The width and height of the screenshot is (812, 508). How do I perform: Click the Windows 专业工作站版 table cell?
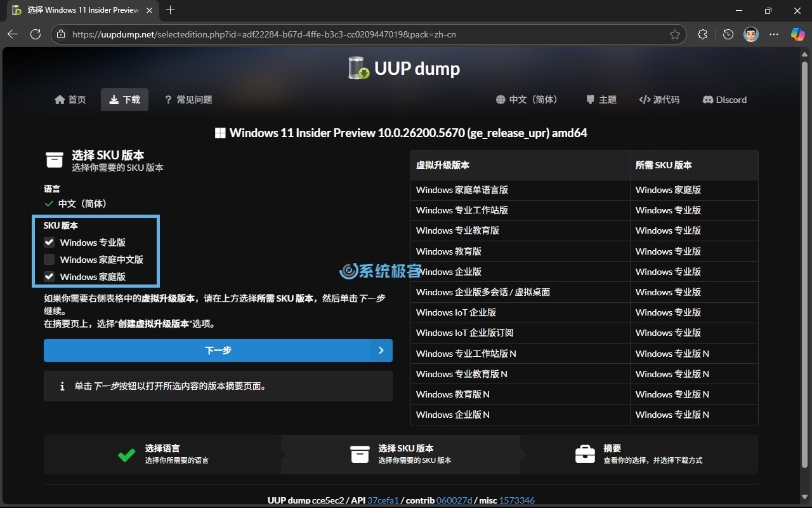(x=520, y=210)
